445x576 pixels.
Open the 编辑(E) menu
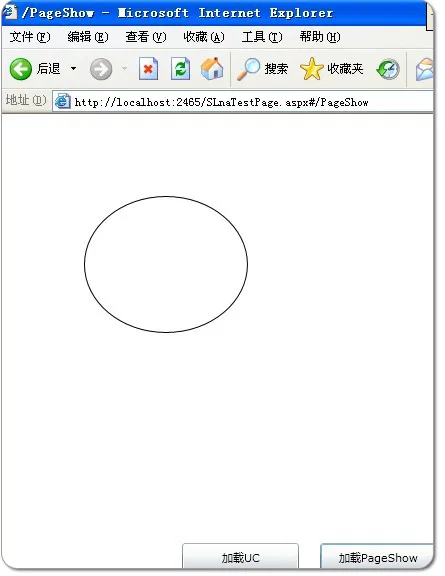(x=88, y=37)
